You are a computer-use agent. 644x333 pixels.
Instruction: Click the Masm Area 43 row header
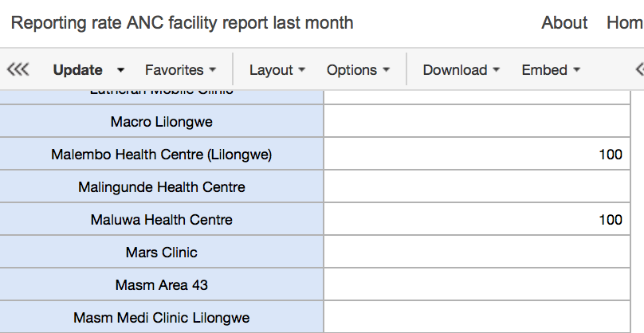(x=162, y=285)
